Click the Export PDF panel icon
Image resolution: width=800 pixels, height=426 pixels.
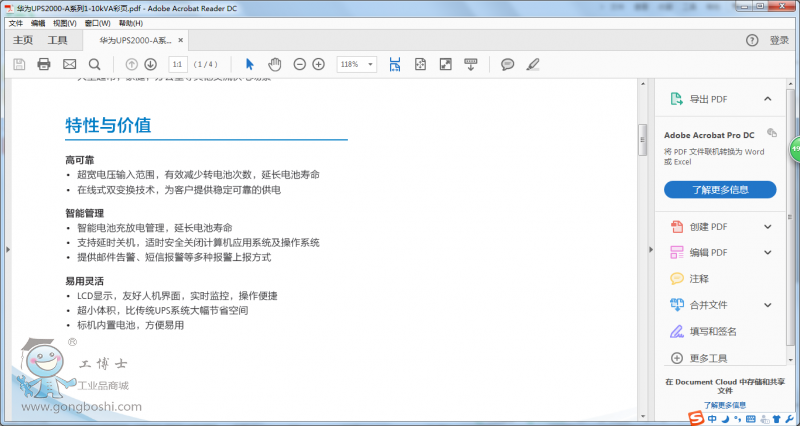pos(677,99)
